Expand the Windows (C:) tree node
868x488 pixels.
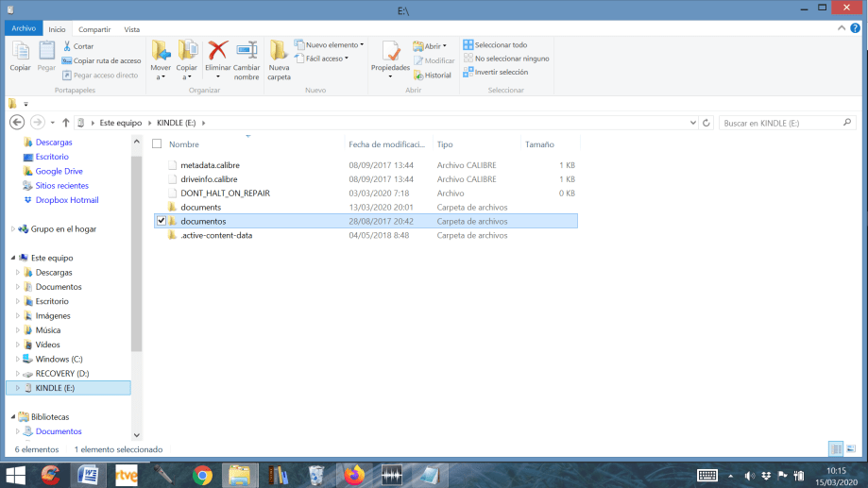click(17, 359)
